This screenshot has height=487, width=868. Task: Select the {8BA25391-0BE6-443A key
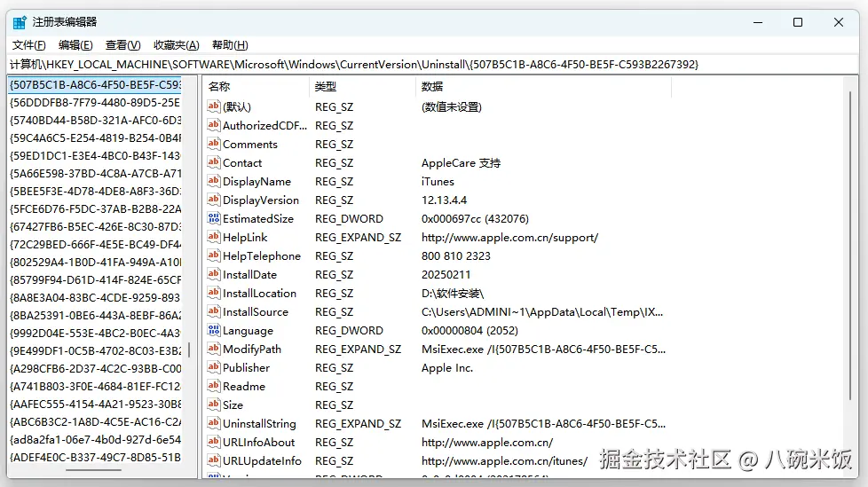tap(95, 316)
